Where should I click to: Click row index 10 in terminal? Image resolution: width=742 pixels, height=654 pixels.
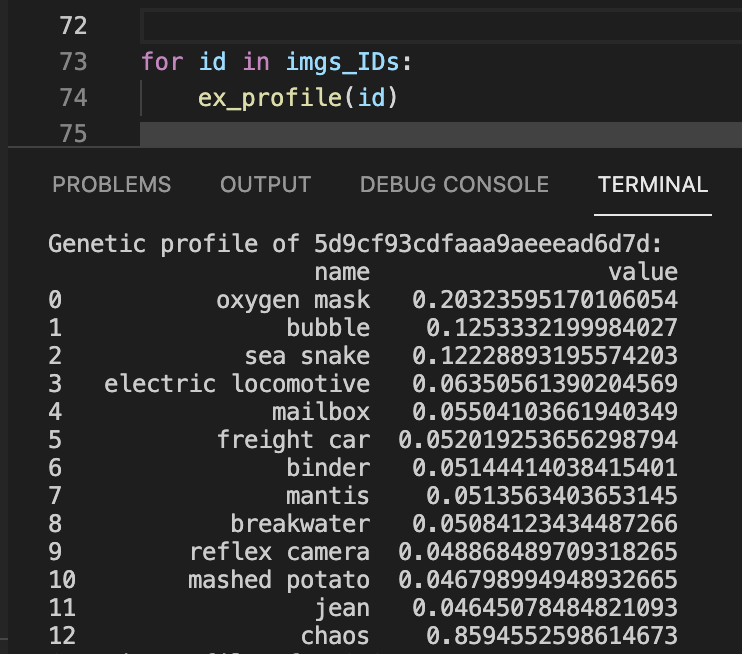(62, 580)
